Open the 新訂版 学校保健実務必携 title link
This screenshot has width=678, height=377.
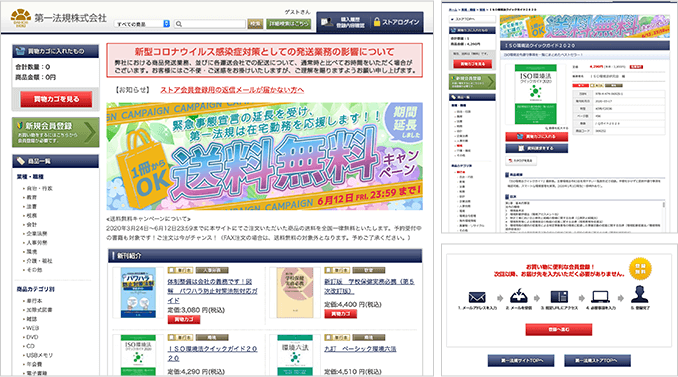pos(370,286)
